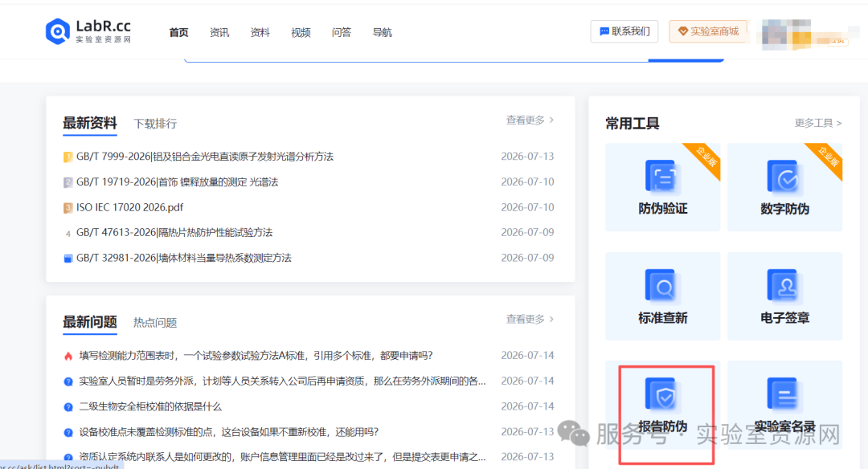
Task: Click the 常用工具 heading
Action: (633, 124)
